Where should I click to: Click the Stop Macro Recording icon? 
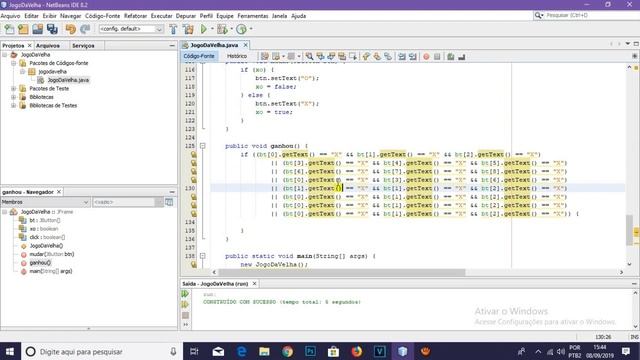[x=437, y=56]
